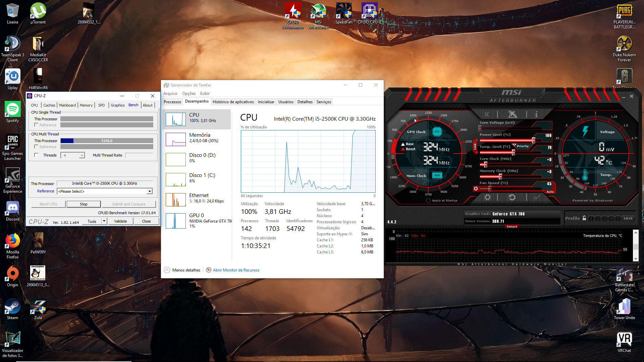
Task: Open Exibir menu in Task Manager
Action: [205, 94]
